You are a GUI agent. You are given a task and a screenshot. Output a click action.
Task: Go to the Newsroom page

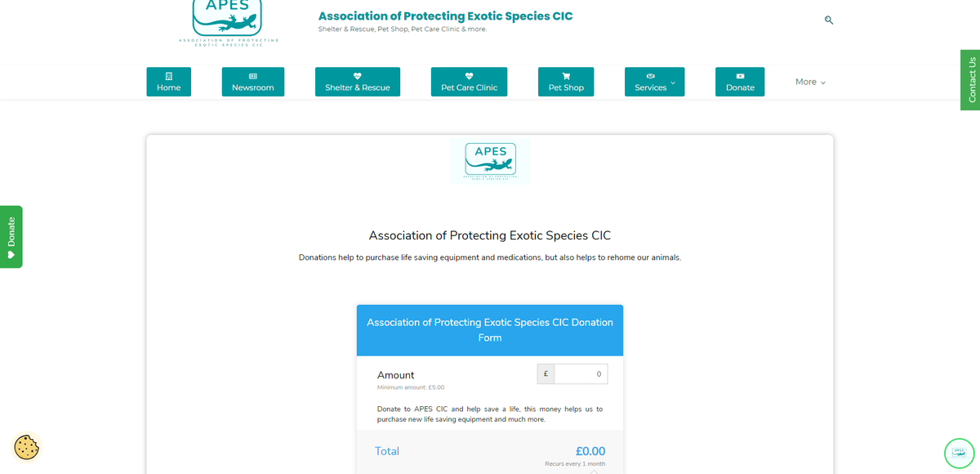point(253,82)
